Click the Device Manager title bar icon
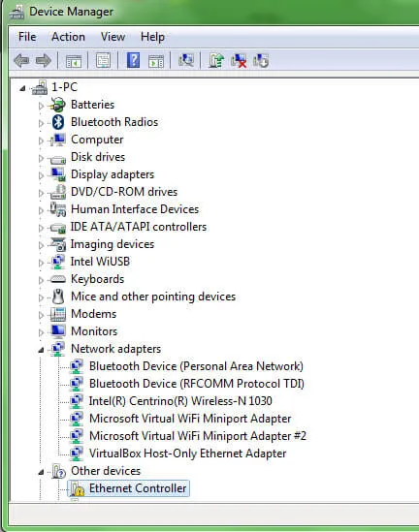Screen dimensions: 419x532 [16, 12]
